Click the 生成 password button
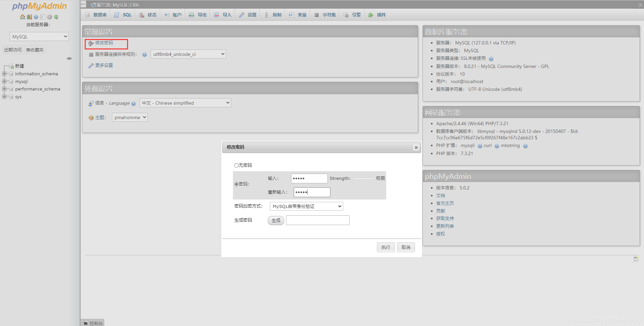 point(276,220)
